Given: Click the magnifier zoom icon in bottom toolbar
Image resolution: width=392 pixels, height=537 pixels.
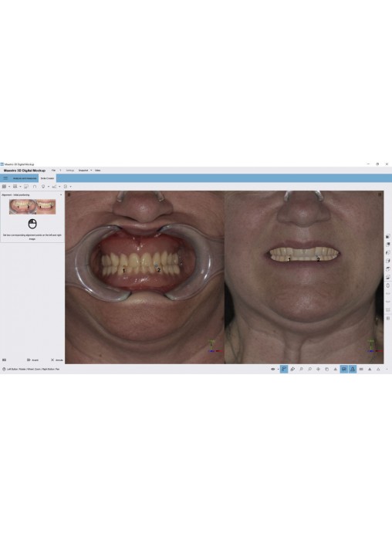Looking at the screenshot, I should pyautogui.click(x=301, y=369).
